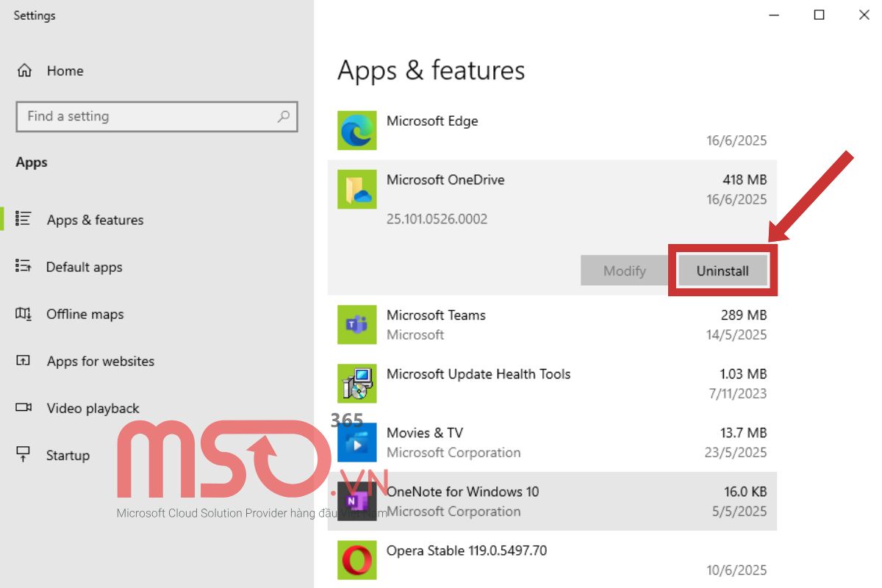Minimize the Settings window
This screenshot has width=882, height=588.
point(774,15)
